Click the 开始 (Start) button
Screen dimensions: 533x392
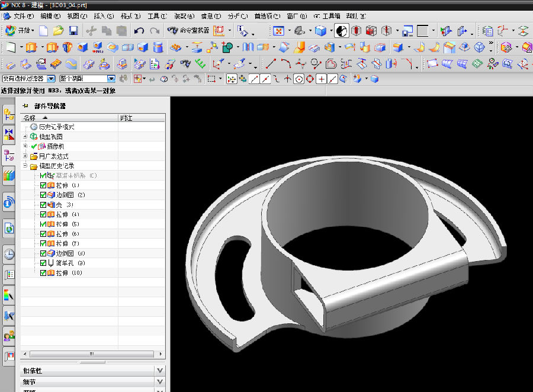[x=19, y=30]
